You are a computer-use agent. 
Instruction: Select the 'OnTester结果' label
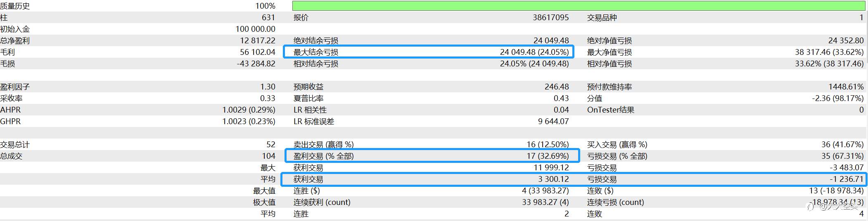(x=610, y=110)
